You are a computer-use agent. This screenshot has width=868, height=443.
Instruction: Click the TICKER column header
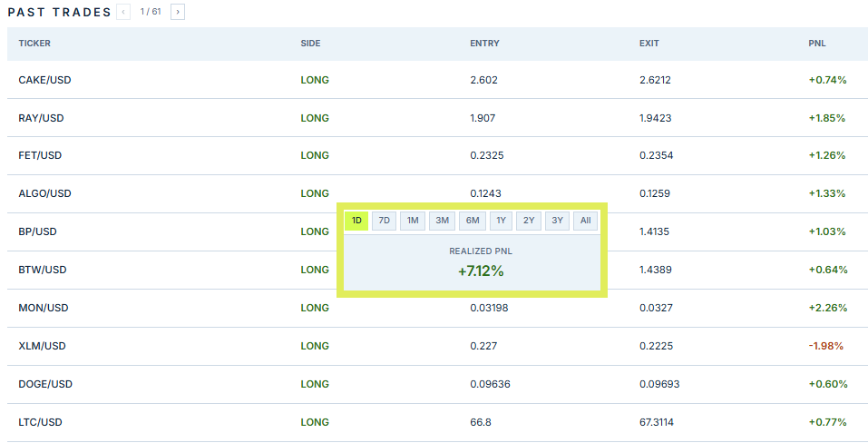(34, 44)
